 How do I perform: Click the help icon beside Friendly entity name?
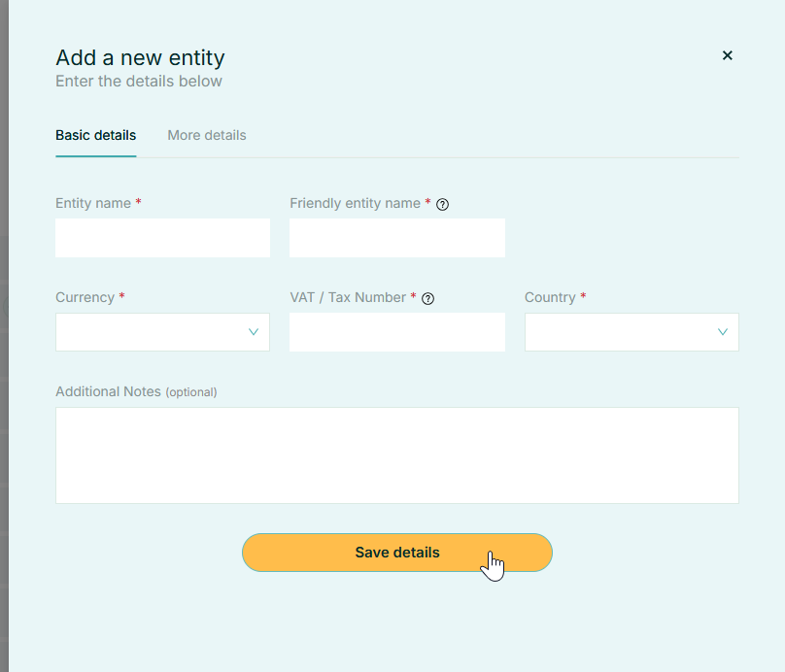tap(442, 204)
